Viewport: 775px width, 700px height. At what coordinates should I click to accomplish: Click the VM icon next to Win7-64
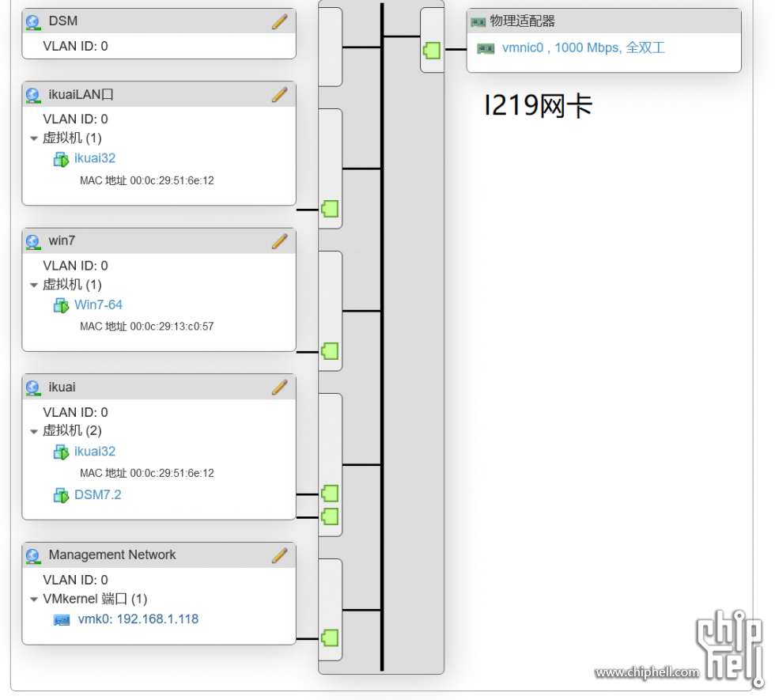pos(62,305)
